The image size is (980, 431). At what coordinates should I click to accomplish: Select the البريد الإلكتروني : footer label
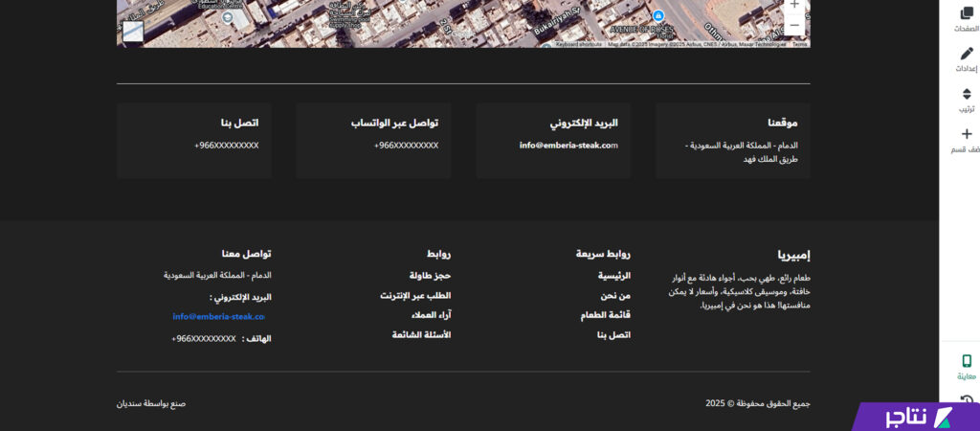[x=240, y=297]
